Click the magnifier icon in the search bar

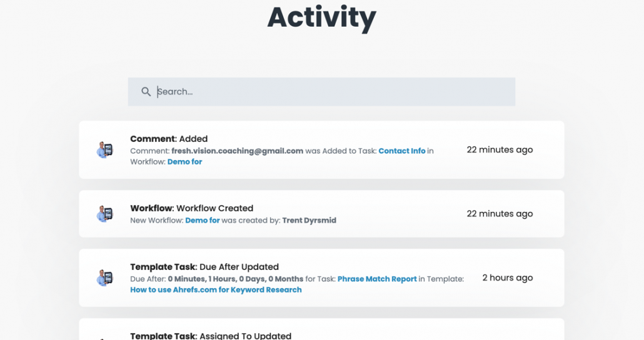click(146, 92)
